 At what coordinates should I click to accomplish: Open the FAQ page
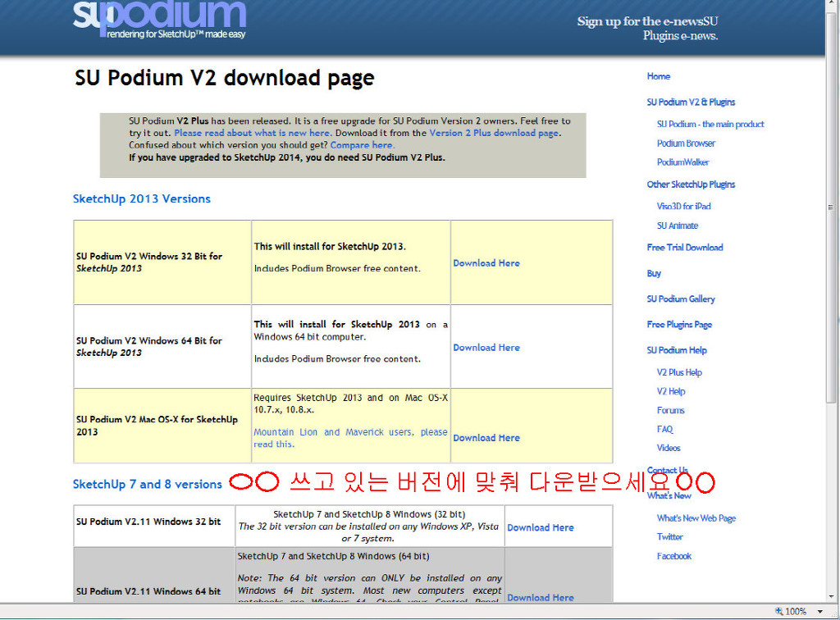[x=664, y=429]
